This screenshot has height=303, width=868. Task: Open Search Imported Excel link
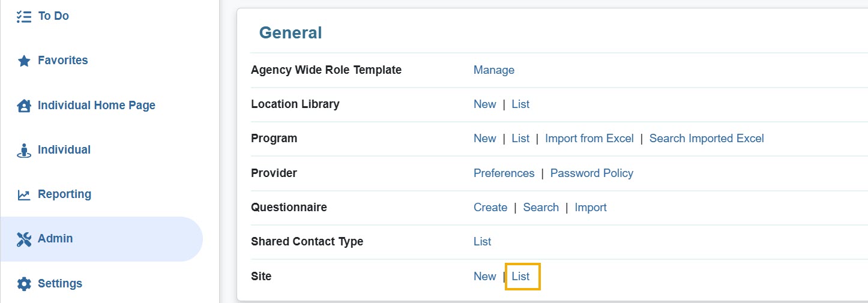(706, 139)
